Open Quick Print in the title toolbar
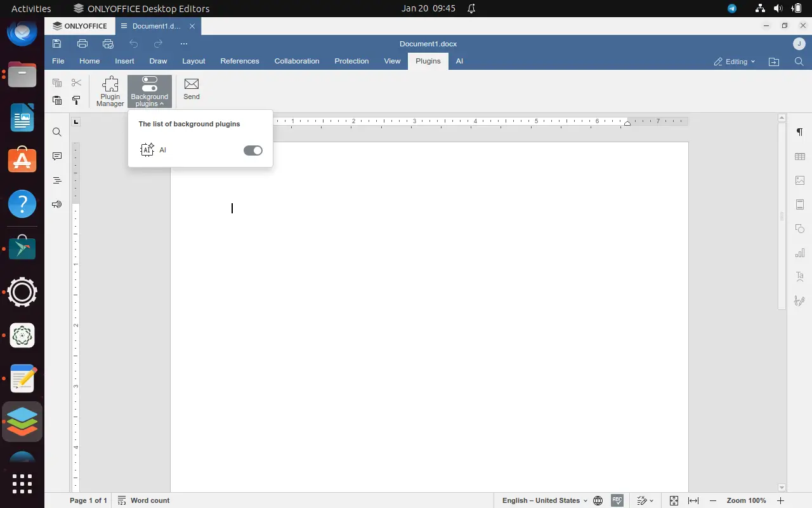This screenshot has height=508, width=812. coord(108,44)
